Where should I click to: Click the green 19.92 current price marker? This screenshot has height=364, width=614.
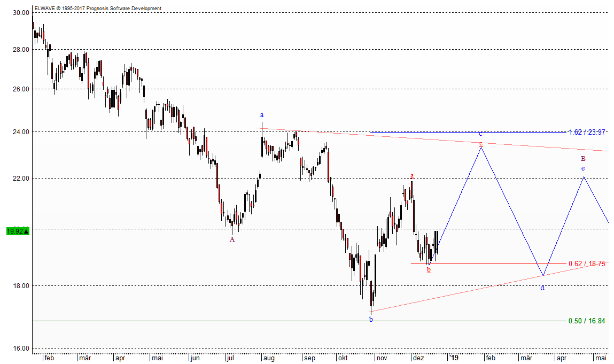coord(18,231)
